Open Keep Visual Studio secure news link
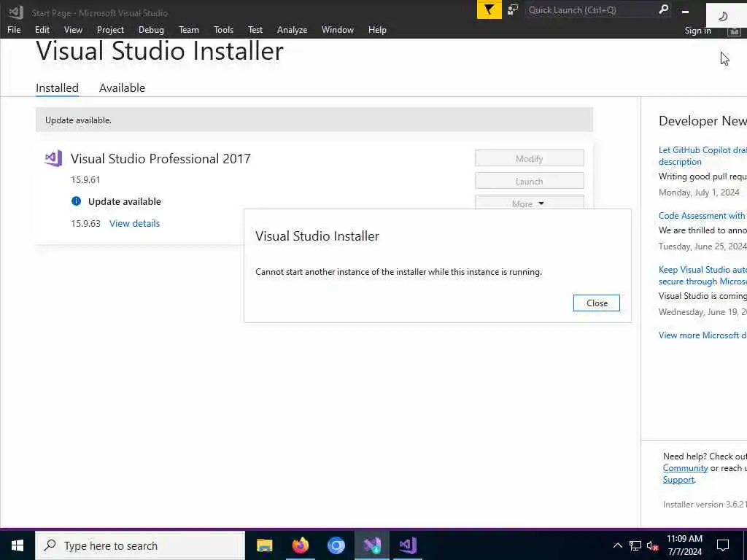The height and width of the screenshot is (560, 747). 703,275
